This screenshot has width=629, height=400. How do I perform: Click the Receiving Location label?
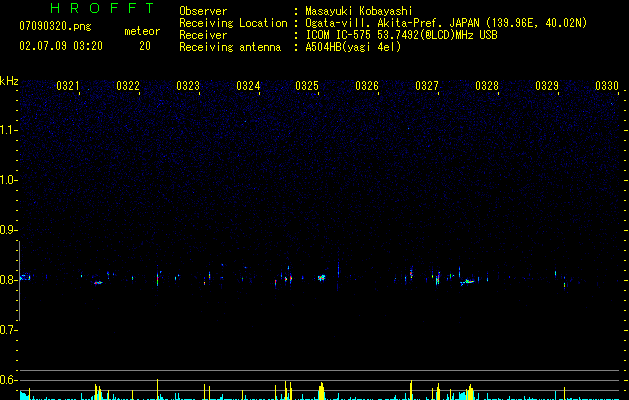pyautogui.click(x=233, y=23)
